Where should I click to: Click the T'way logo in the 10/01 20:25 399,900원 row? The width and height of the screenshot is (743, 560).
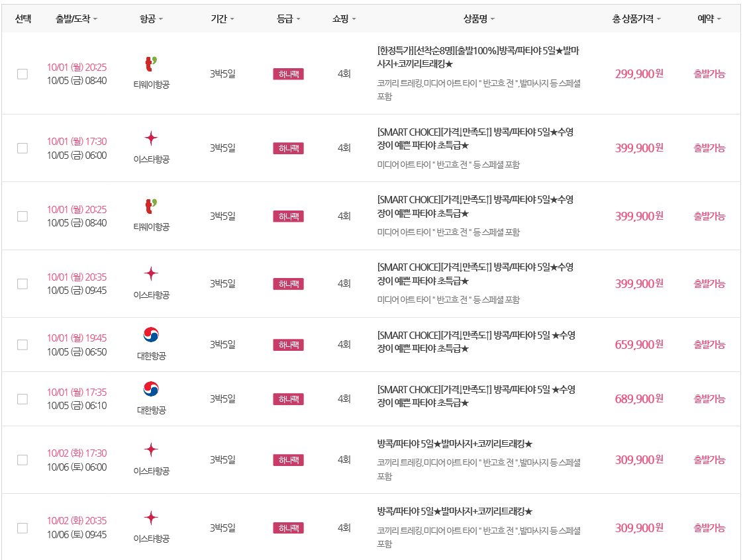[x=151, y=207]
